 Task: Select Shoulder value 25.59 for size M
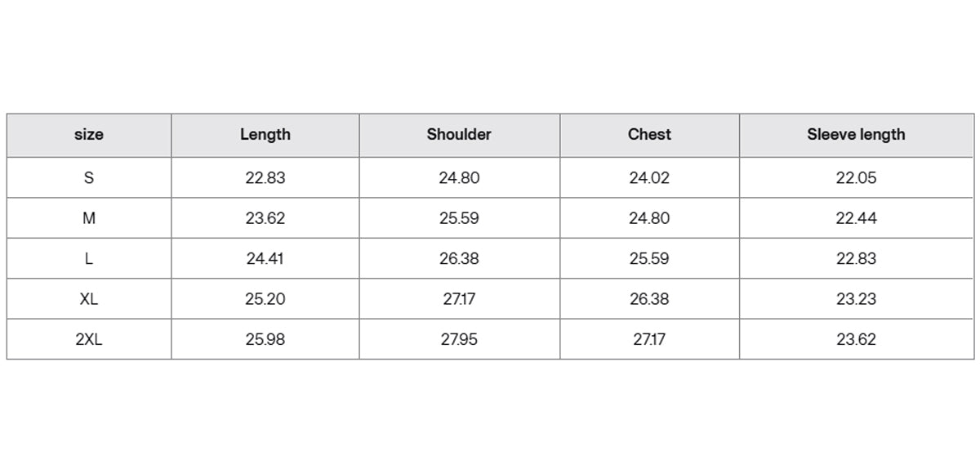[x=459, y=218]
